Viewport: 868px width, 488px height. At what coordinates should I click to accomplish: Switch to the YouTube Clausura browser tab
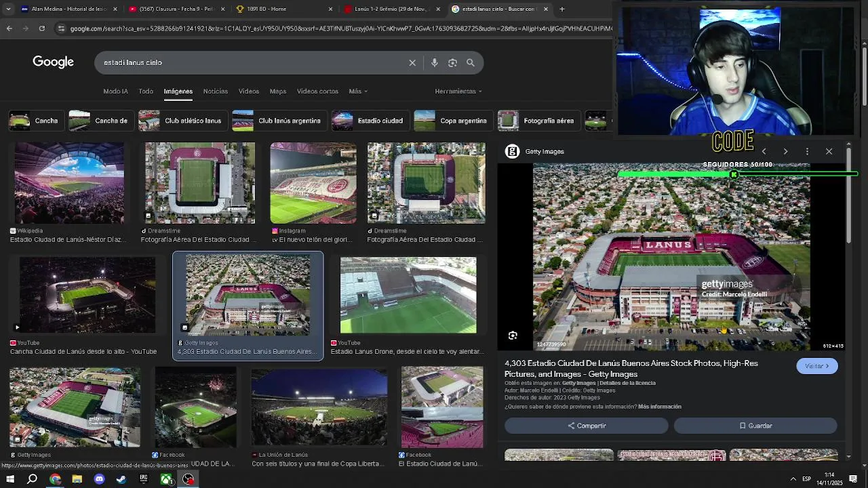tap(176, 9)
